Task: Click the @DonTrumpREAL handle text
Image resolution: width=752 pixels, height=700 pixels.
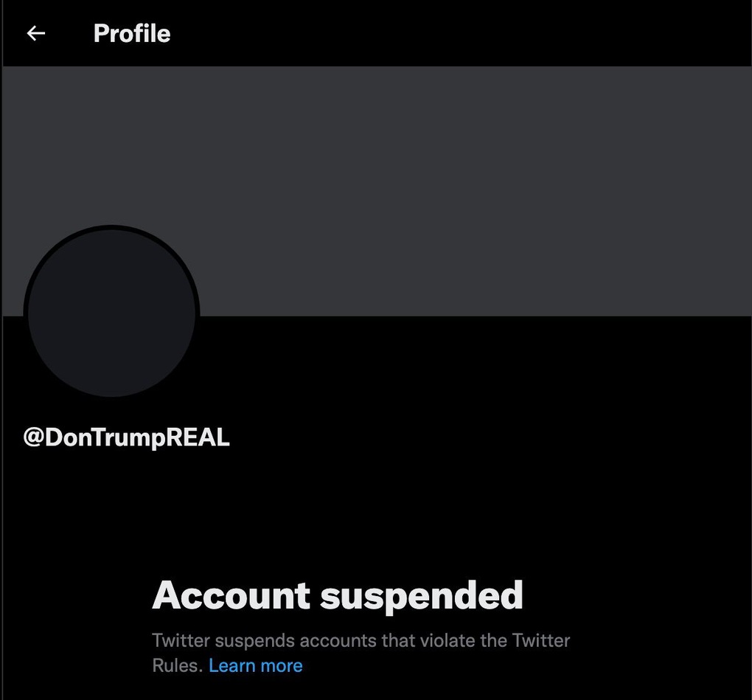Action: click(127, 437)
